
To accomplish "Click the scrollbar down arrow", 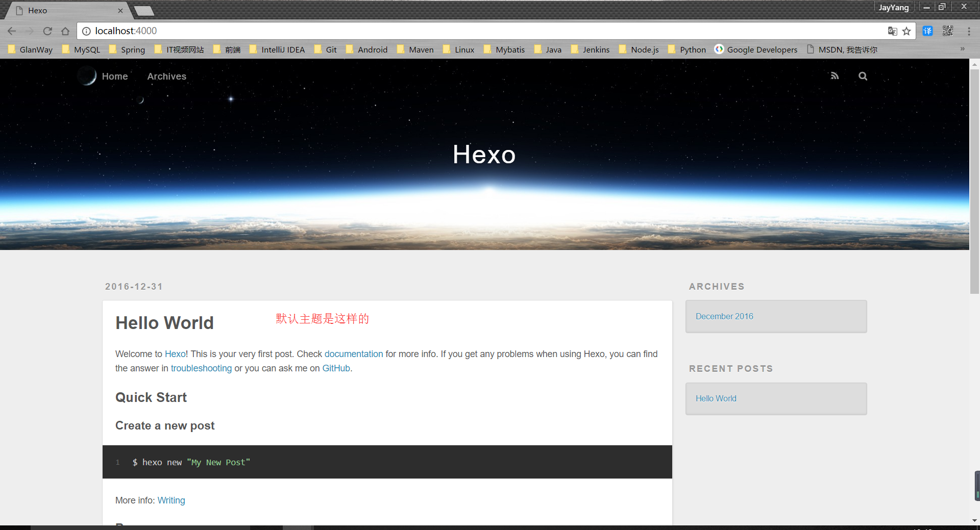I will click(x=974, y=520).
